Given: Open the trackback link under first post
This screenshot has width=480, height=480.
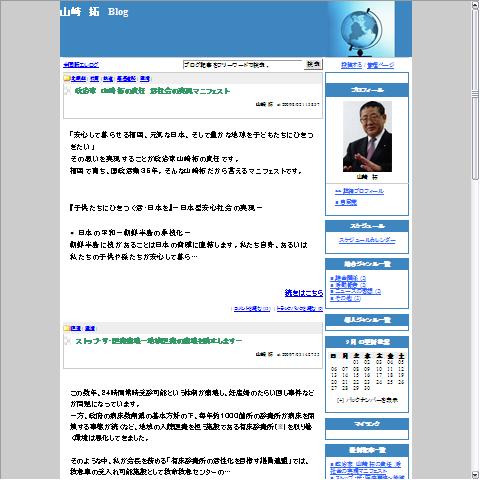Looking at the screenshot, I should (x=300, y=309).
